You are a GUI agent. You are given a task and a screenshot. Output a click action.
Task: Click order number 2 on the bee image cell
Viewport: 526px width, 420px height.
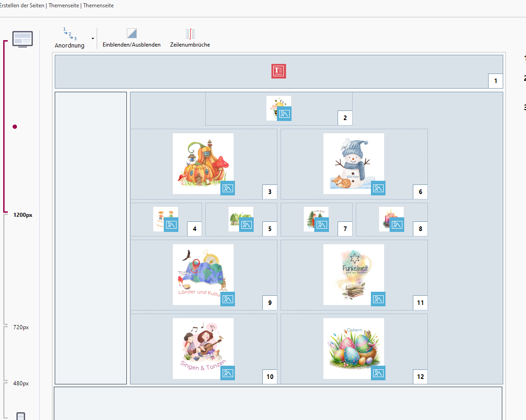345,118
